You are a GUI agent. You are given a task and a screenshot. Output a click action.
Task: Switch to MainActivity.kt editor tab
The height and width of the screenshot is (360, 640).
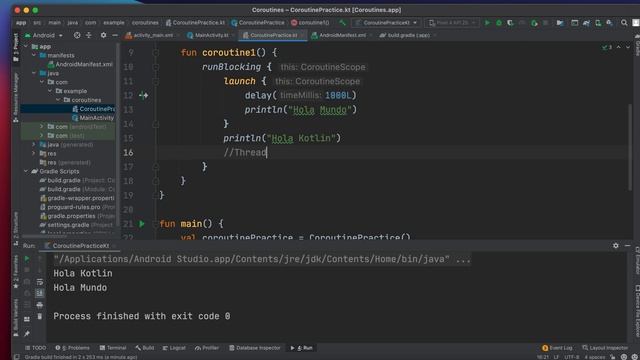[x=209, y=36]
